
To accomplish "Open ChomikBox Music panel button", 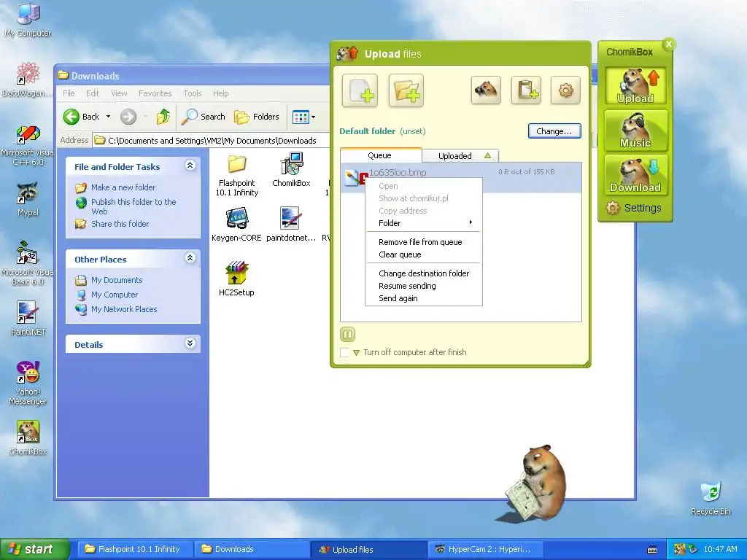I will [636, 130].
